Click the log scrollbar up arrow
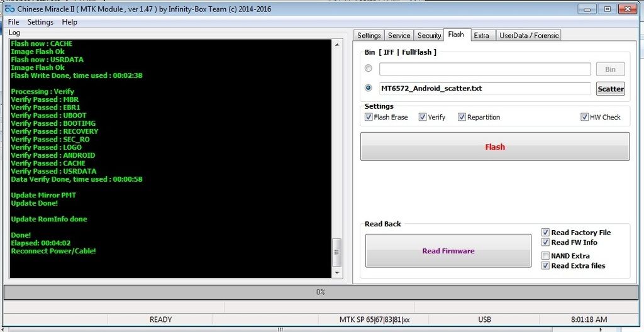 click(337, 45)
